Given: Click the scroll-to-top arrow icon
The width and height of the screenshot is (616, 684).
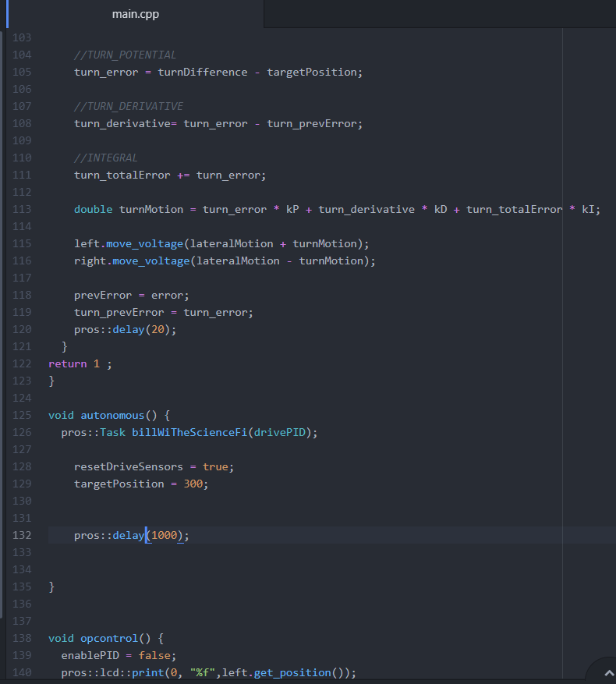Looking at the screenshot, I should tap(609, 674).
